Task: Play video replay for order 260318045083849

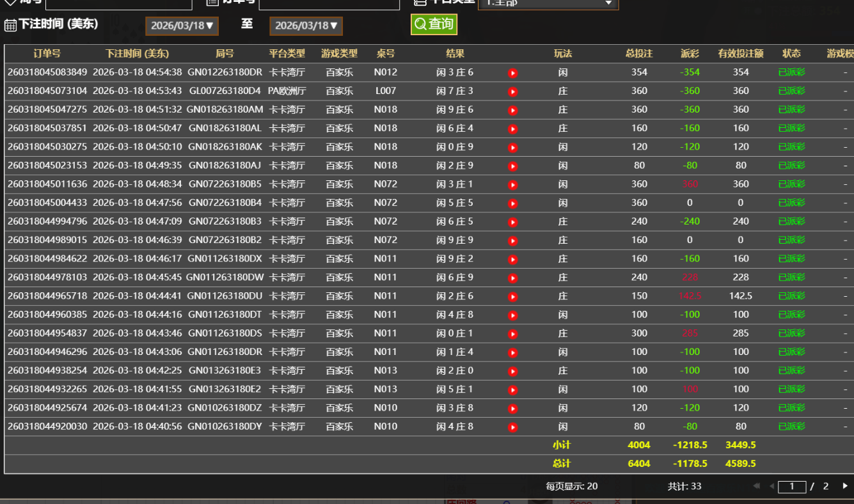Action: click(512, 73)
